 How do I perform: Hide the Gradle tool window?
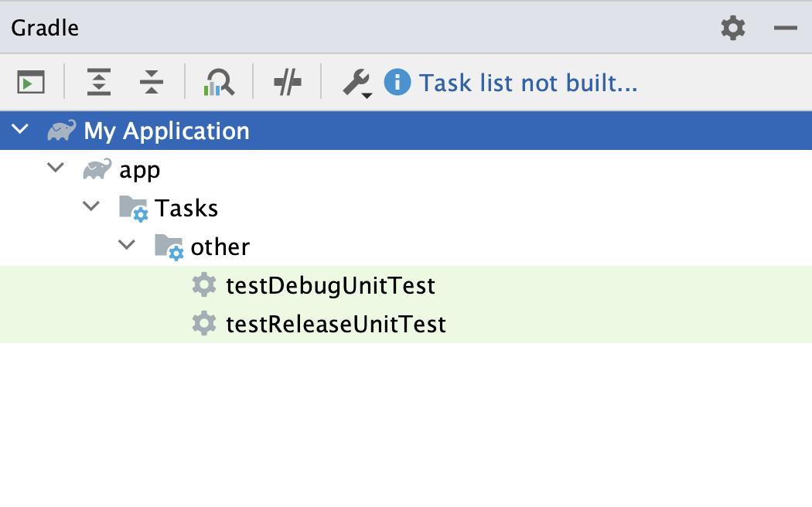pos(785,28)
